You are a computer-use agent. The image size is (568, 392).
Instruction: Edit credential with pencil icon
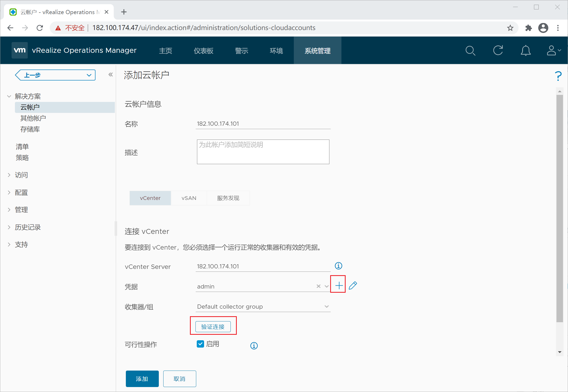tap(353, 285)
